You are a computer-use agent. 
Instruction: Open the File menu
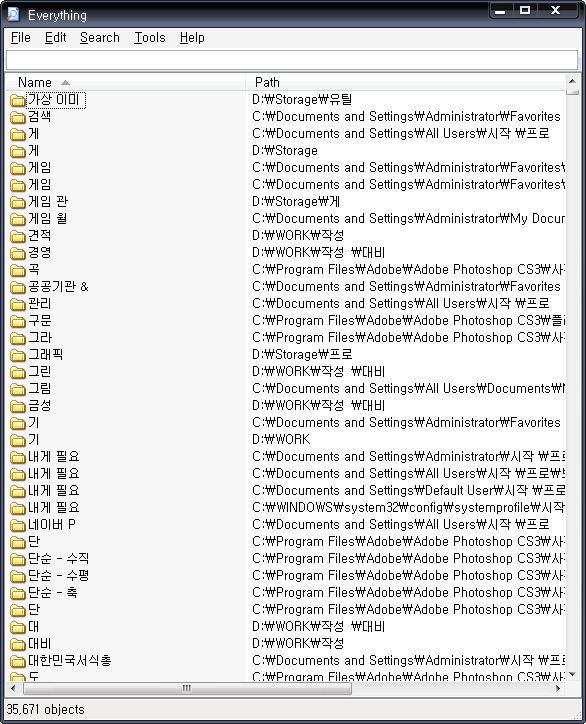tap(21, 37)
